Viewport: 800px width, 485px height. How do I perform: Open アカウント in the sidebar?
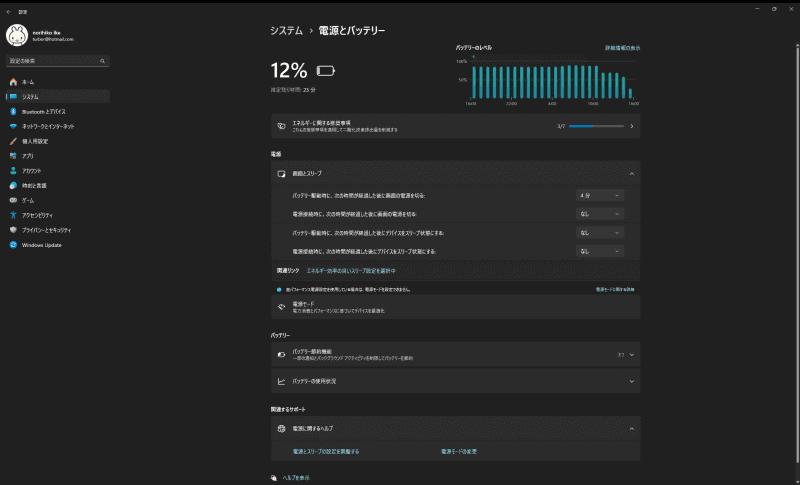tap(58, 171)
